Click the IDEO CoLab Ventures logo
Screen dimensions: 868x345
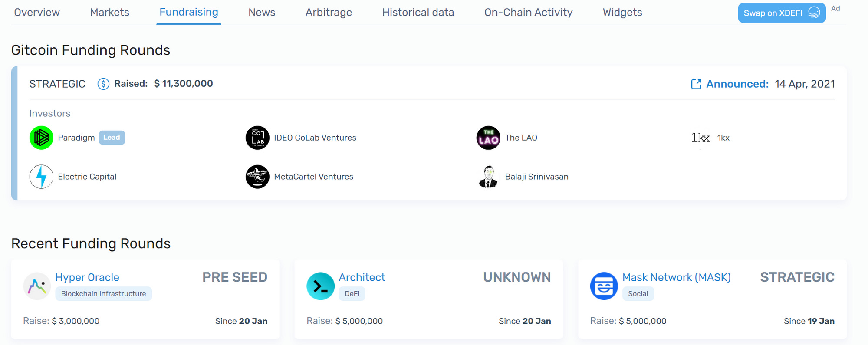click(x=257, y=138)
